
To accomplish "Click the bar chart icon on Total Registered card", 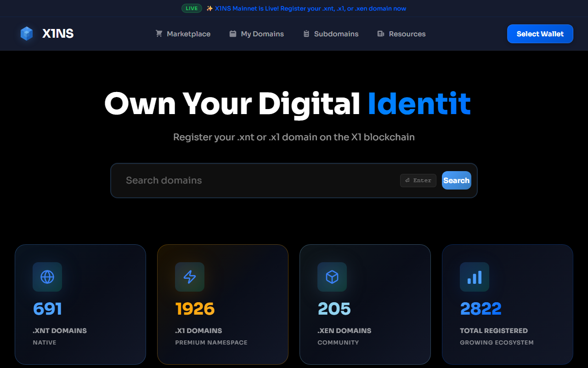I will [475, 277].
